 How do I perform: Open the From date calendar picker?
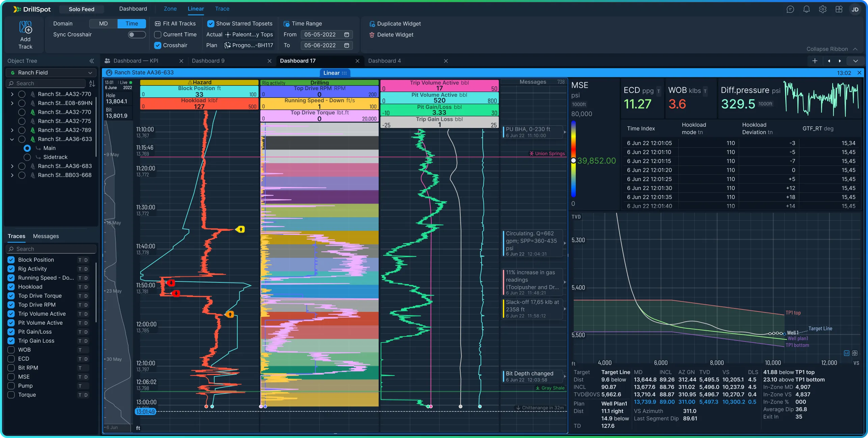tap(347, 34)
